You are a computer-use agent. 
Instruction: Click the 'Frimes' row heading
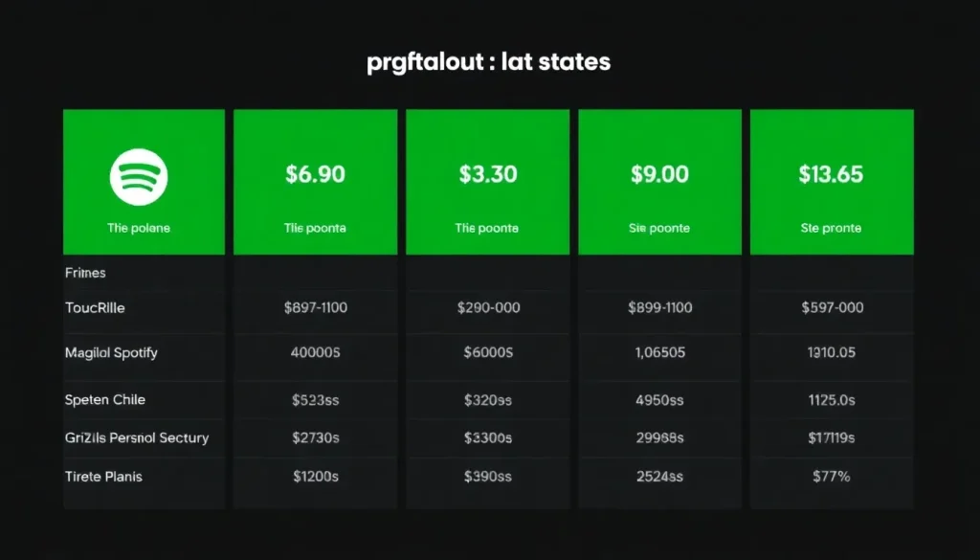(x=85, y=273)
